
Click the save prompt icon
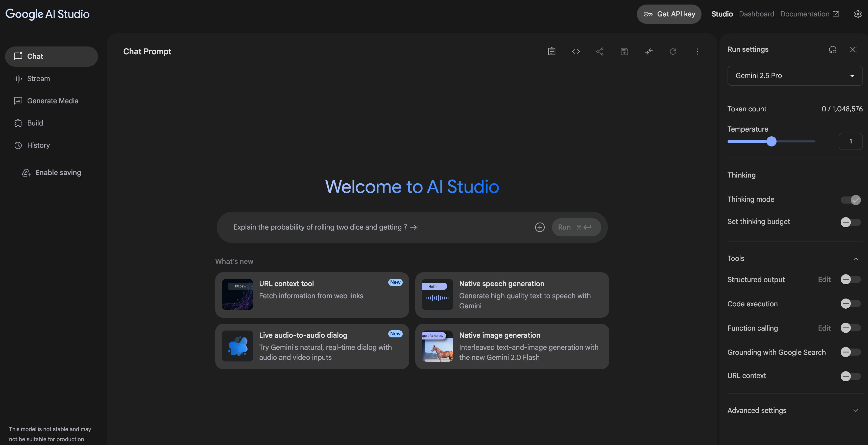624,51
